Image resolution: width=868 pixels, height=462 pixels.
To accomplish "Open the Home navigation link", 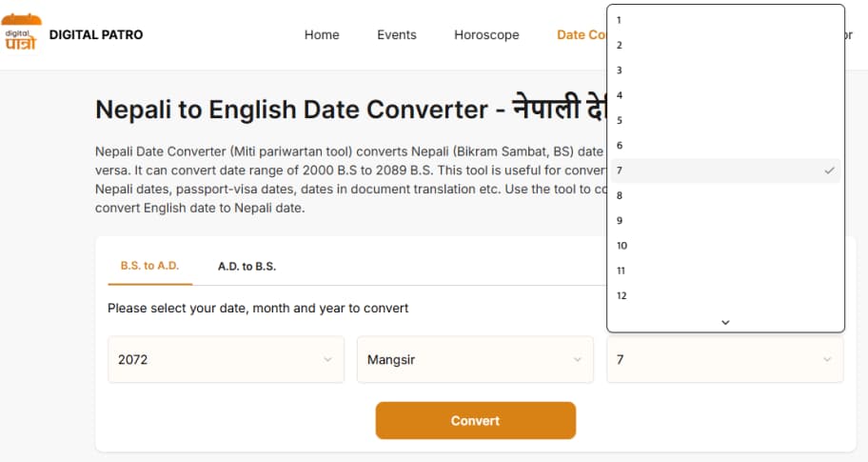I will (322, 35).
